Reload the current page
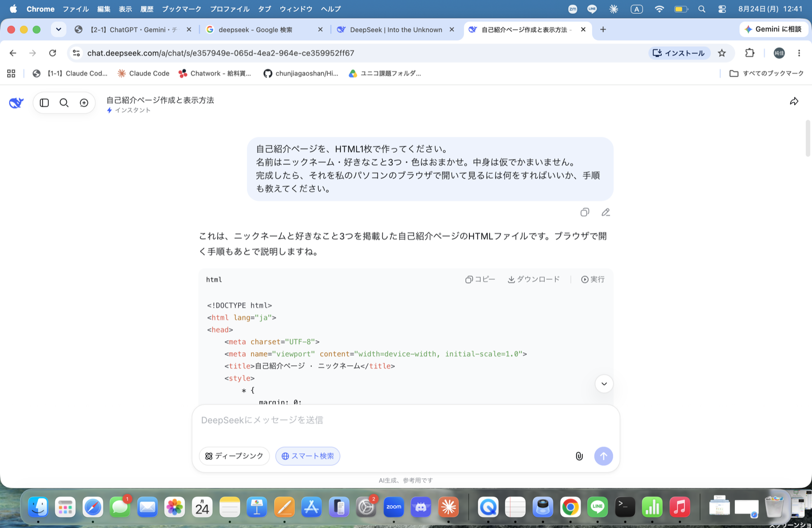This screenshot has height=528, width=812. coord(52,53)
